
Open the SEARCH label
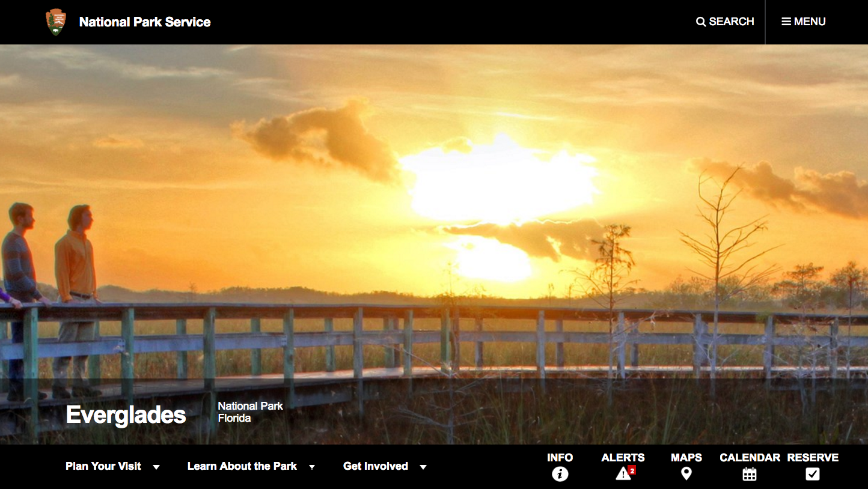(x=732, y=22)
